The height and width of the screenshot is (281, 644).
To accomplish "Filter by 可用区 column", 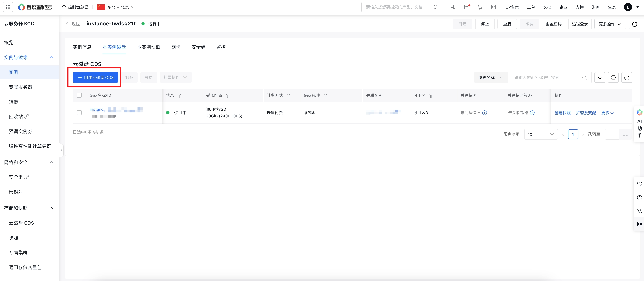I will coord(431,96).
